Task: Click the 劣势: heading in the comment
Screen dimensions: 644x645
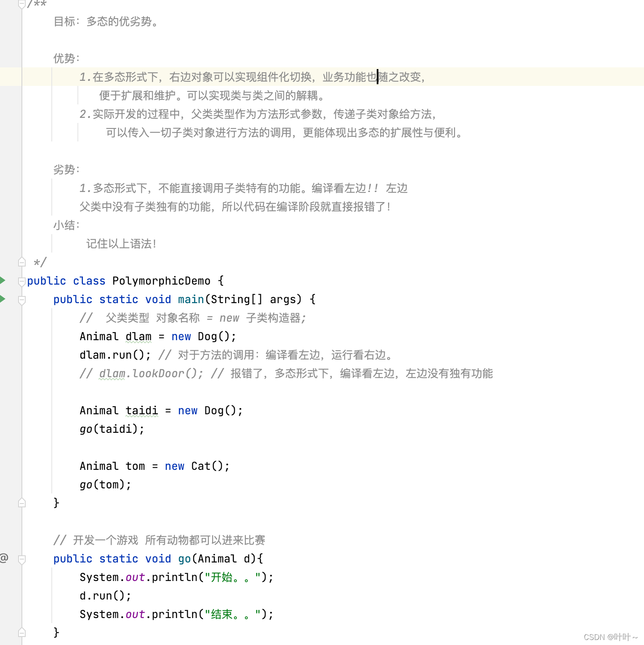Action: coord(67,170)
